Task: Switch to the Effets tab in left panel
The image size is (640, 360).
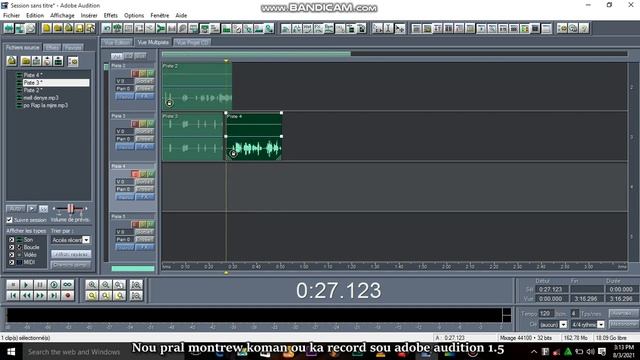Action: (52, 47)
